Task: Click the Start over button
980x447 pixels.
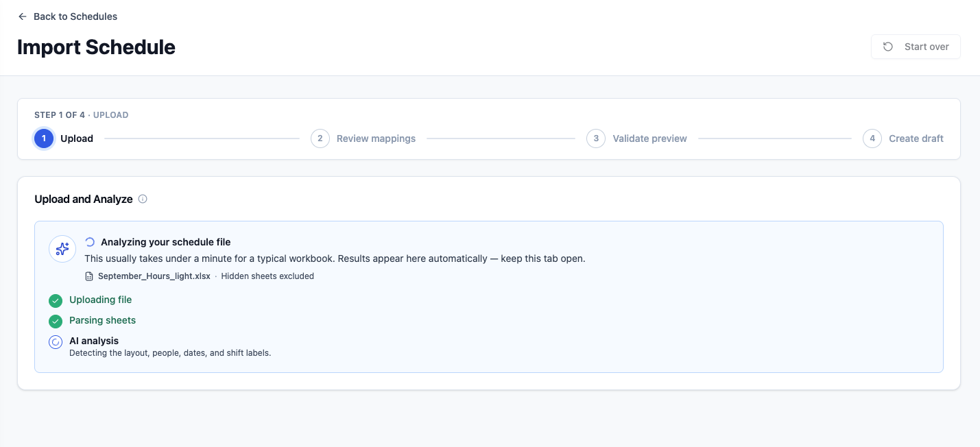Action: pos(916,47)
